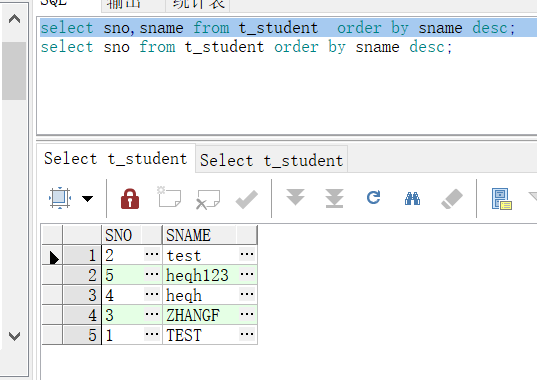Click the eraser clear-record icon
Viewport: 537px width, 380px height.
[x=452, y=199]
